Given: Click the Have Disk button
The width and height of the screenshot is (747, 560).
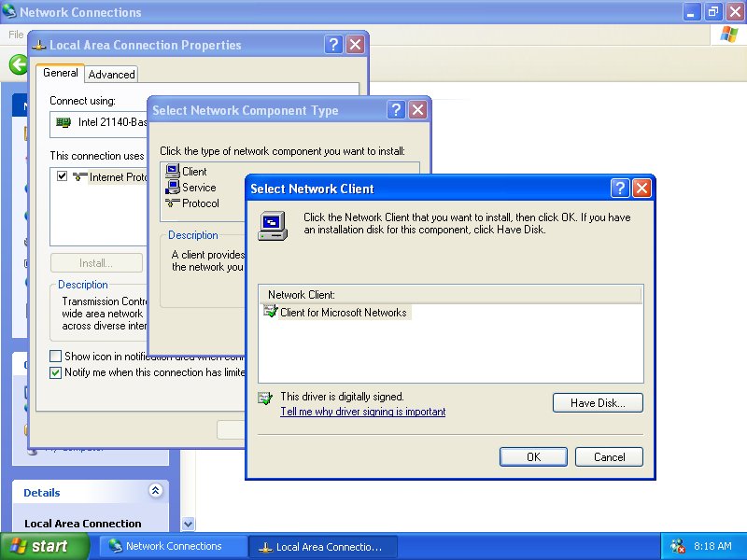Looking at the screenshot, I should [598, 402].
